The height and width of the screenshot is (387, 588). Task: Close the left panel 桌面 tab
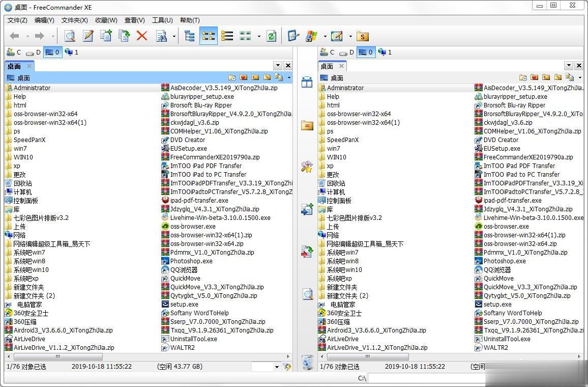(29, 66)
